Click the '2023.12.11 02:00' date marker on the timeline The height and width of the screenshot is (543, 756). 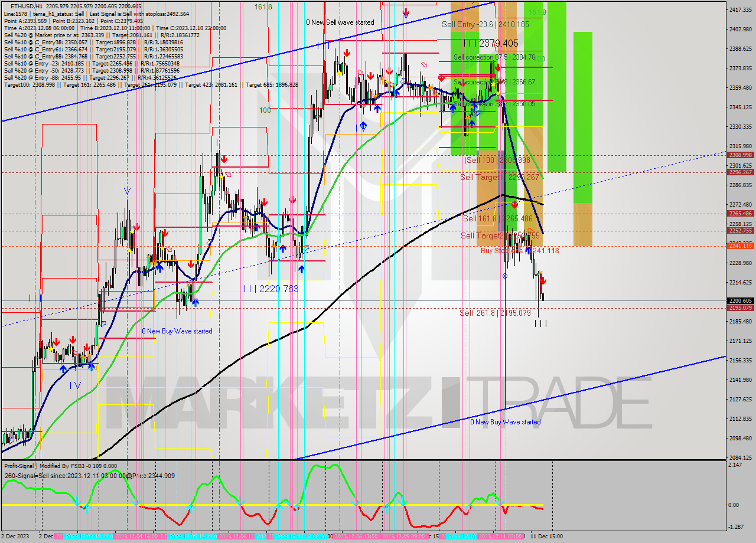click(500, 536)
